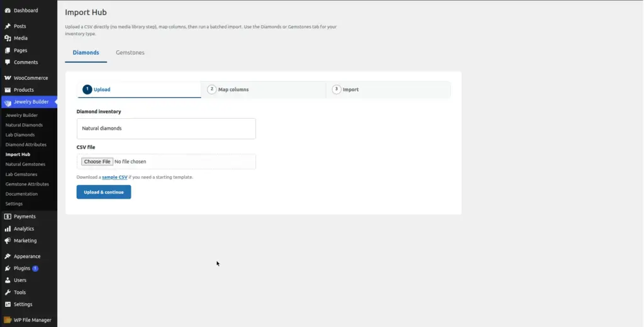
Task: Open the Dashboard icon in sidebar
Action: tap(8, 10)
